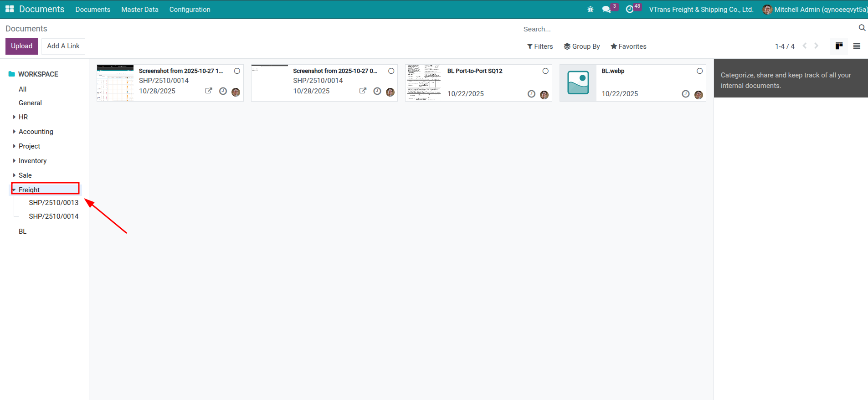The width and height of the screenshot is (868, 400).
Task: Expand the HR workspace folder
Action: coord(15,117)
